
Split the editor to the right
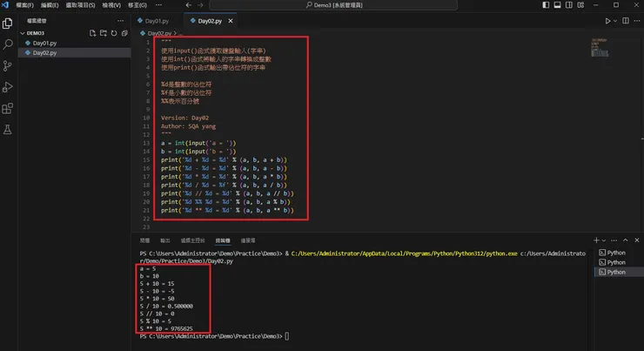click(x=626, y=21)
